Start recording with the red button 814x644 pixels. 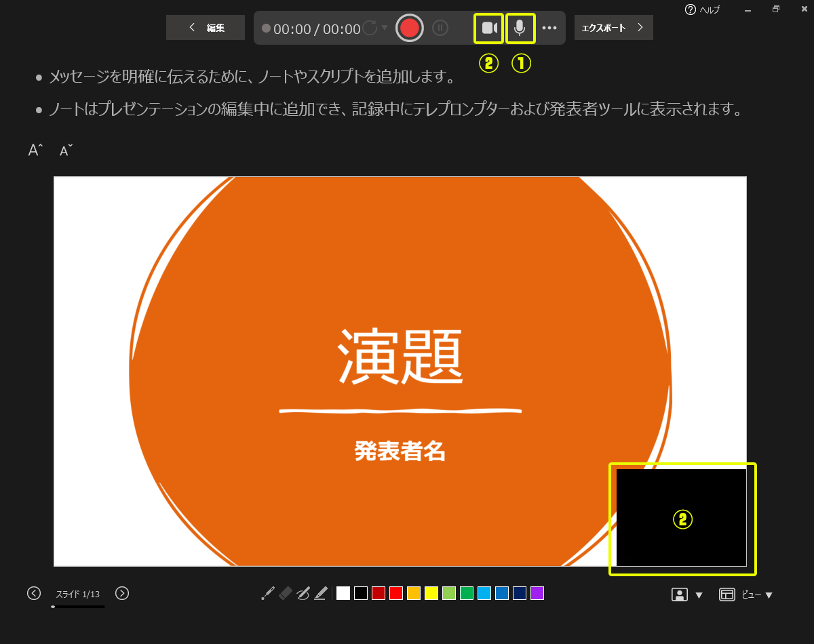(410, 28)
